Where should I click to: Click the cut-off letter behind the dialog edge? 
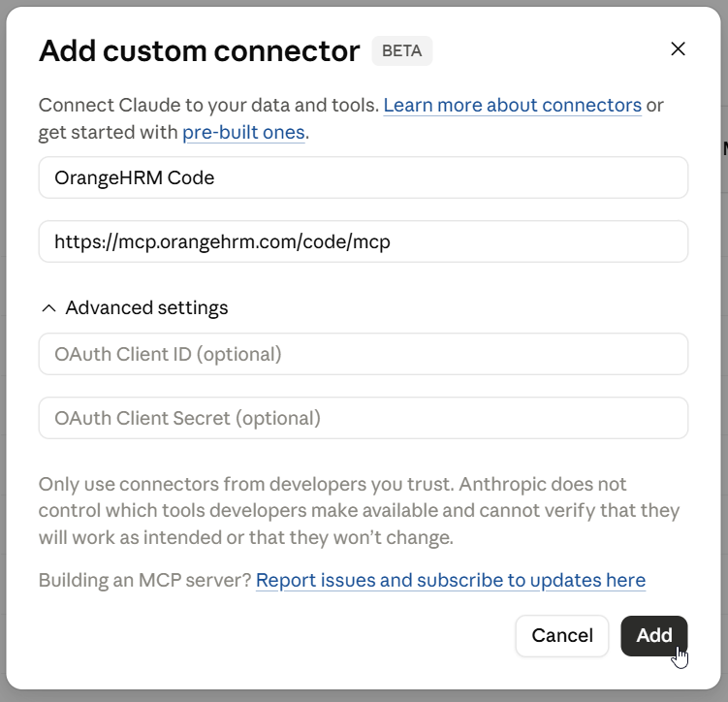[x=725, y=149]
